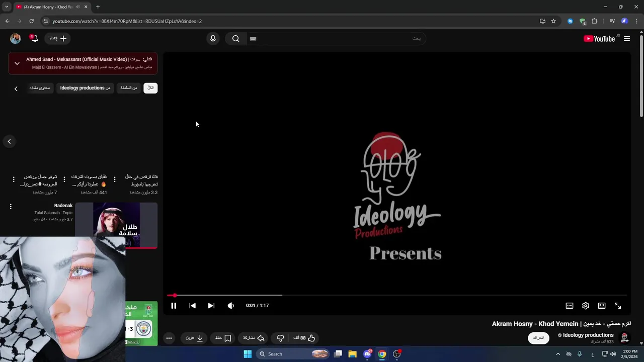Image resolution: width=644 pixels, height=362 pixels.
Task: Open the create (إنشاء) button
Action: (x=57, y=39)
